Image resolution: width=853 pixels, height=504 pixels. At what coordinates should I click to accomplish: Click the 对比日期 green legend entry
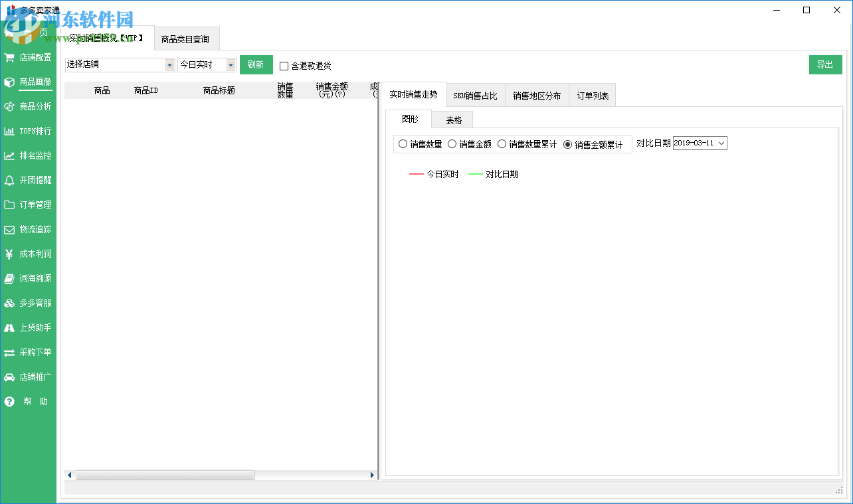pyautogui.click(x=493, y=174)
